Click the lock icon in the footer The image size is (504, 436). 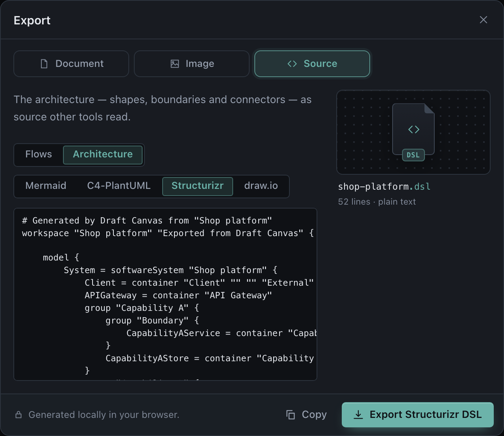19,415
